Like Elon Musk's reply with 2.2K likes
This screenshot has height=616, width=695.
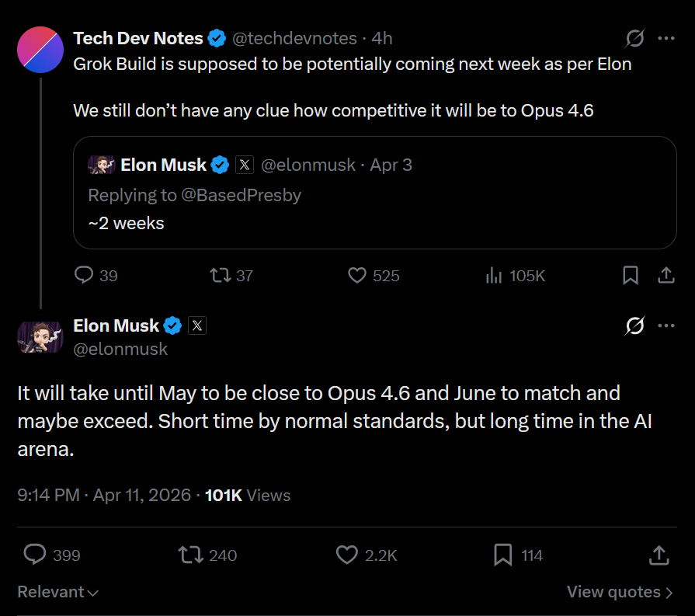346,555
